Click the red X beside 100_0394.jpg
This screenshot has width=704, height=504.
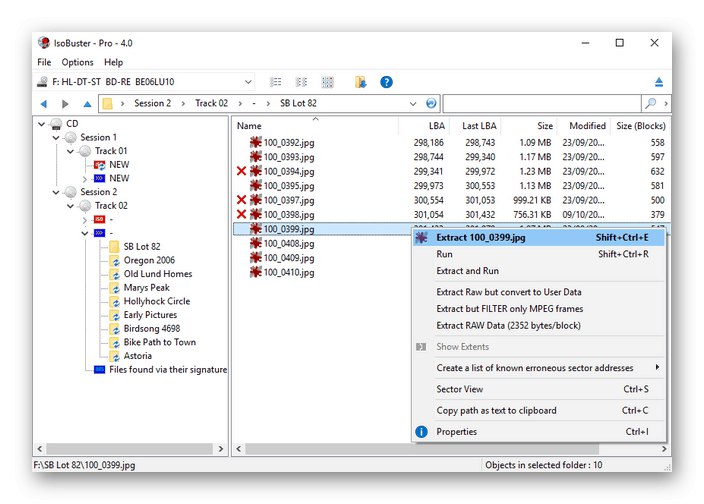241,171
